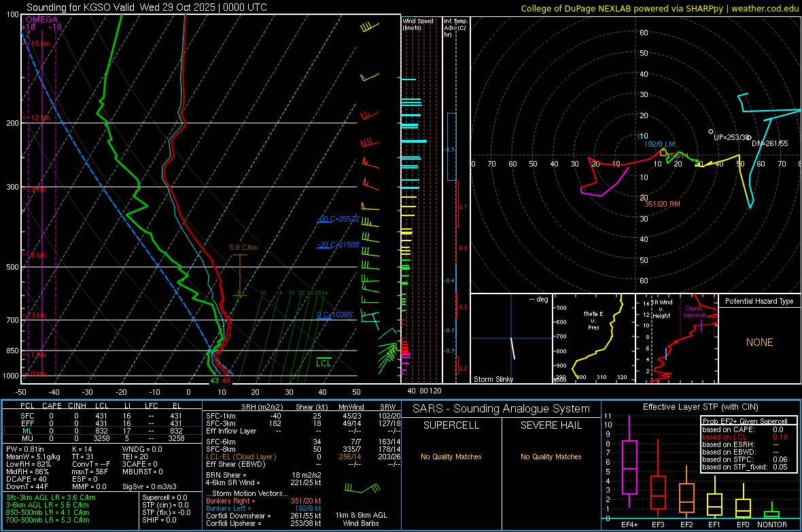Click the green LCL marker on skew-T
Screen dimensions: 802x532
324,363
